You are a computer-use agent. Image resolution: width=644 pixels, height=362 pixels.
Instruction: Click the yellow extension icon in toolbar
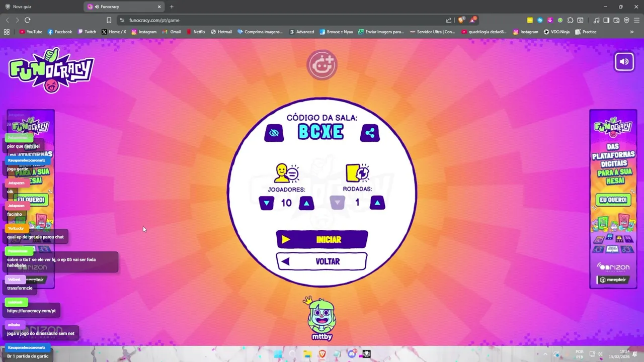point(530,20)
